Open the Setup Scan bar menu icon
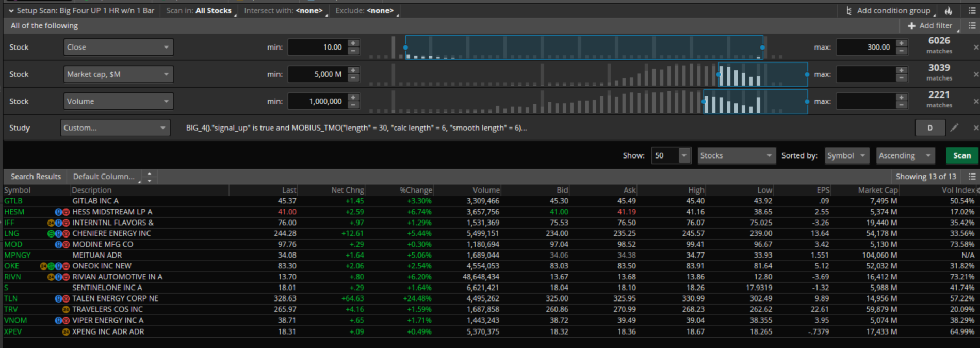980x348 pixels. 972,11
